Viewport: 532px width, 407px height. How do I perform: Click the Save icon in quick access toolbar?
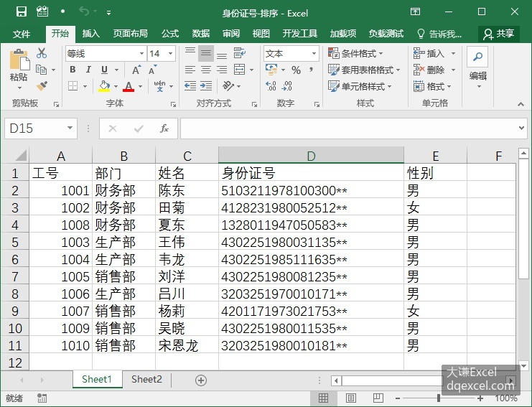point(21,12)
